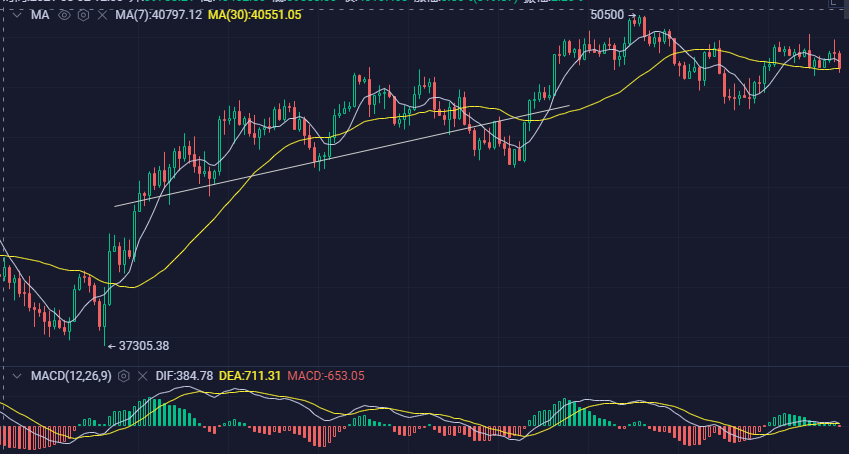Click the 37305.38 low price label
849x454 pixels.
pos(144,346)
